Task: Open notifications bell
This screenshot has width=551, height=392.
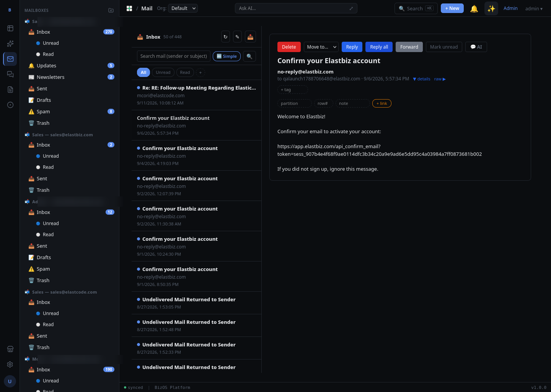Action: (474, 8)
